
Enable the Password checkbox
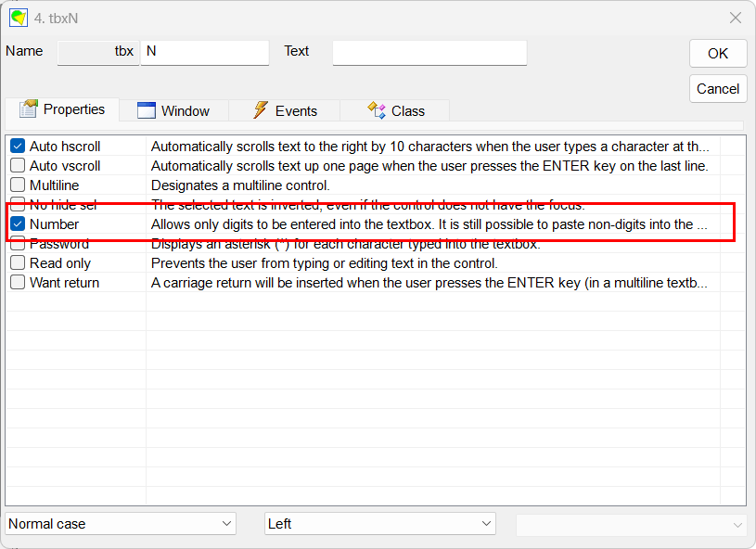click(x=18, y=243)
